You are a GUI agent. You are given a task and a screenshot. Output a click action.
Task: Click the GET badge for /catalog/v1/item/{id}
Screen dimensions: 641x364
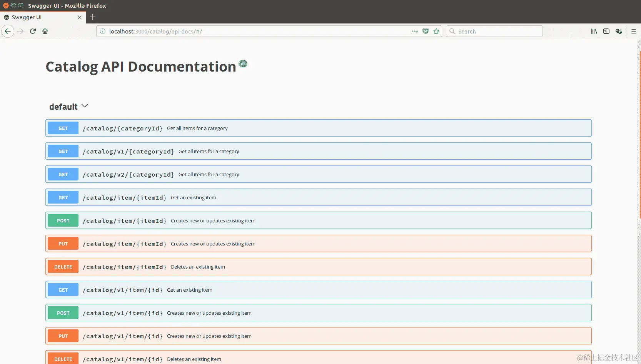tap(63, 290)
